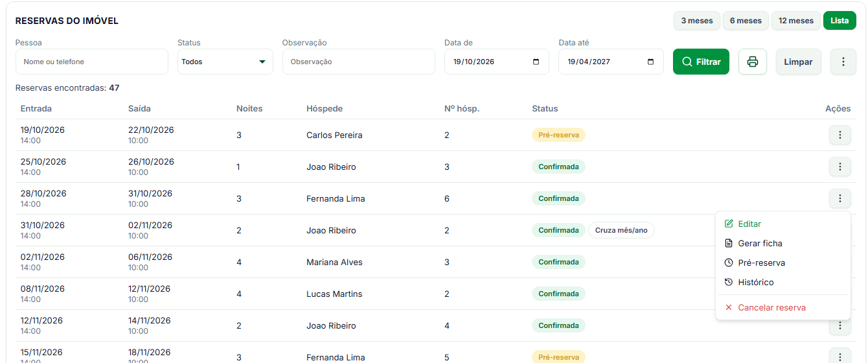Click the Pré-reserva badge for 15/11/2026 row
Image resolution: width=868 pixels, height=363 pixels.
tap(558, 357)
